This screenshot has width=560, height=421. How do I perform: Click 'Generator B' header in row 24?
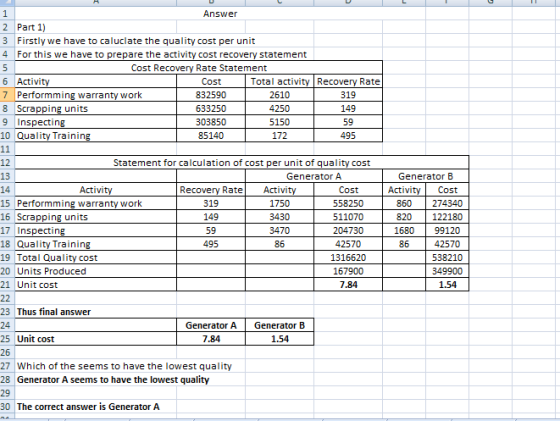(x=280, y=326)
